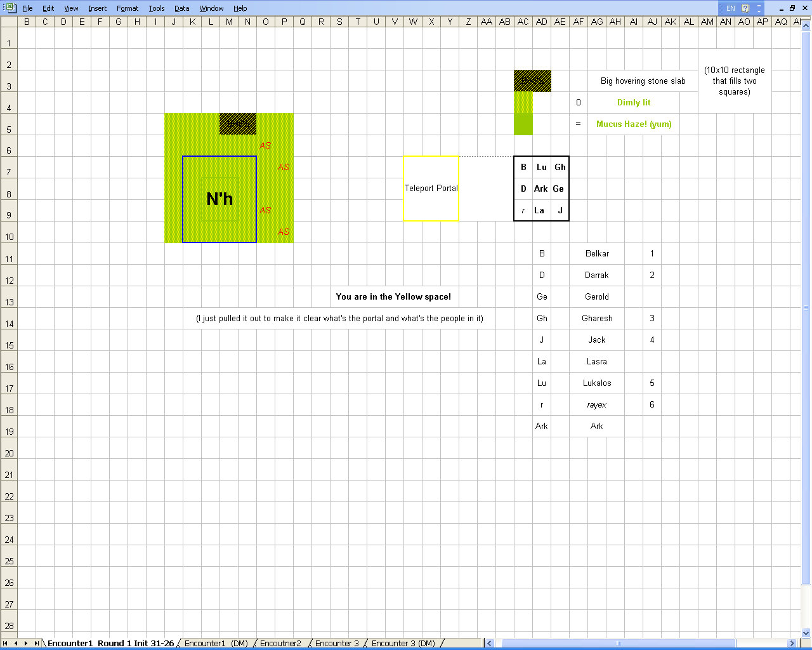Click the EN language bar indicator

[730, 8]
